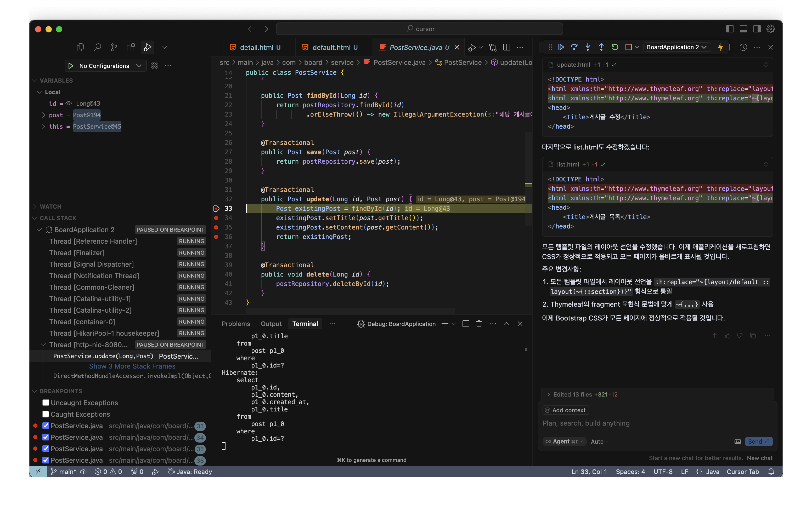Open the Source Control sidebar icon
Image resolution: width=812 pixels, height=516 pixels.
click(x=114, y=48)
